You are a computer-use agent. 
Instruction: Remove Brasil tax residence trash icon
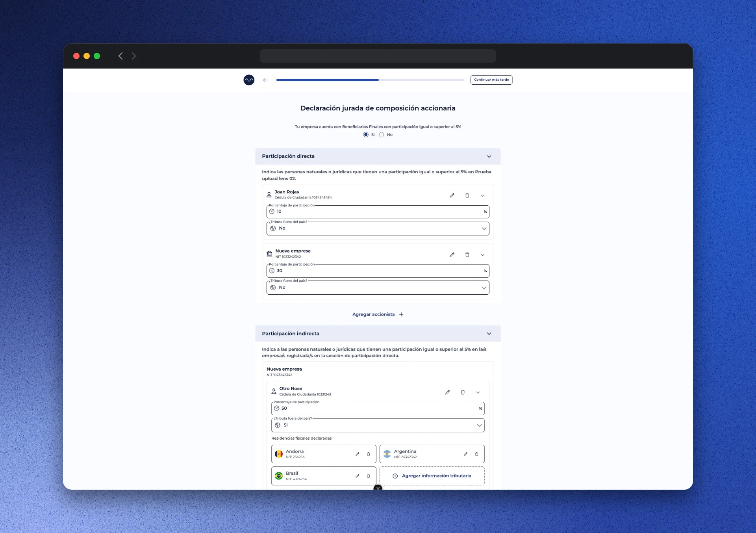(x=369, y=476)
